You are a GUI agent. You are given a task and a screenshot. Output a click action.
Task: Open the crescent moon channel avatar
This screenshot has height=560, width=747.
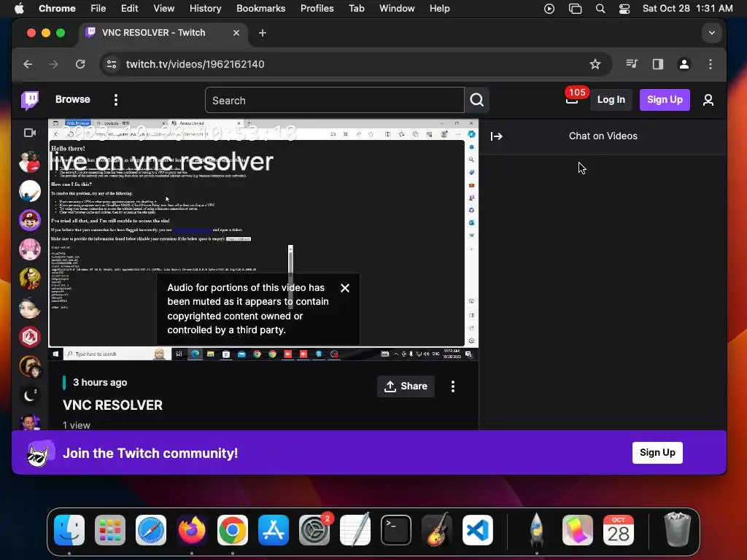coord(29,395)
